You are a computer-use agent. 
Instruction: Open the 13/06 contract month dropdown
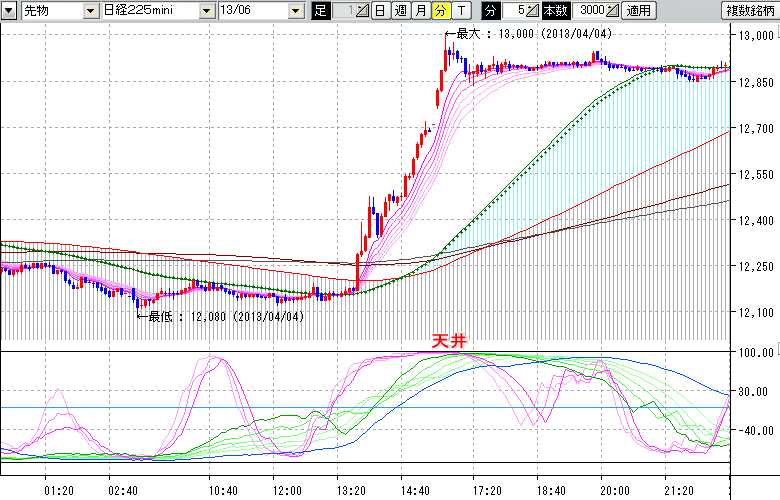tap(297, 11)
